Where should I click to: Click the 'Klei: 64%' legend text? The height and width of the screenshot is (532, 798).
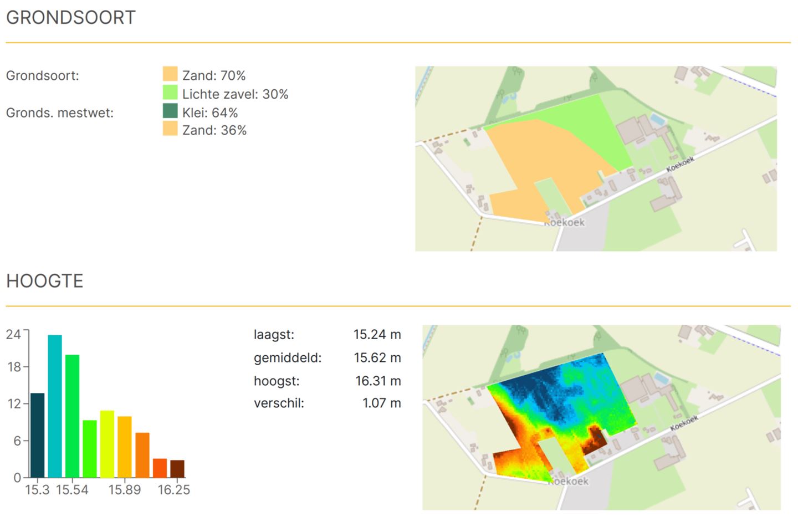(x=210, y=112)
